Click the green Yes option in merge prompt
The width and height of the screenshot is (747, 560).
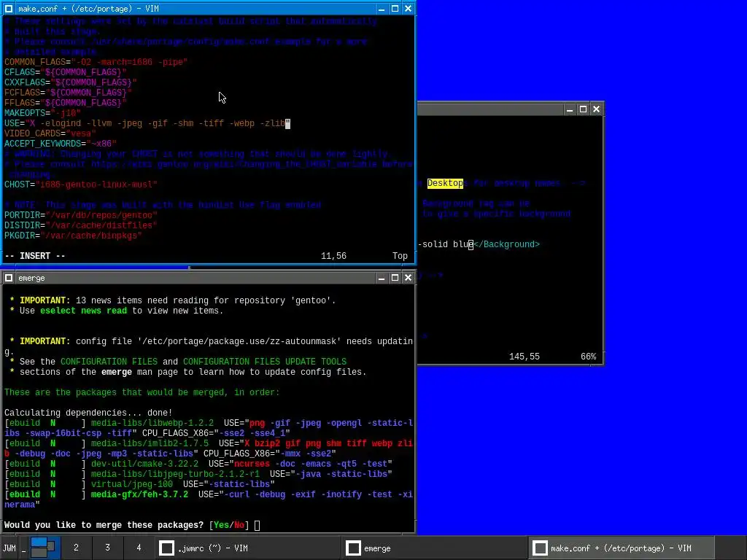click(221, 525)
